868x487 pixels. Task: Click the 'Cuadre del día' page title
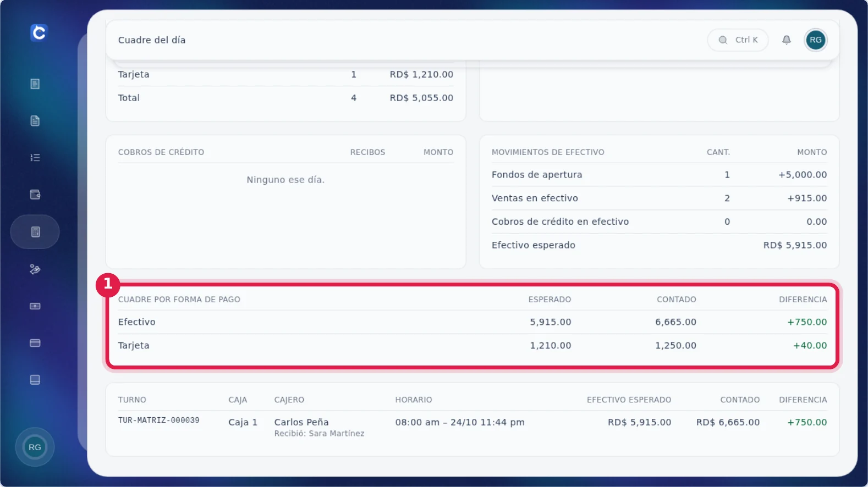(x=152, y=40)
